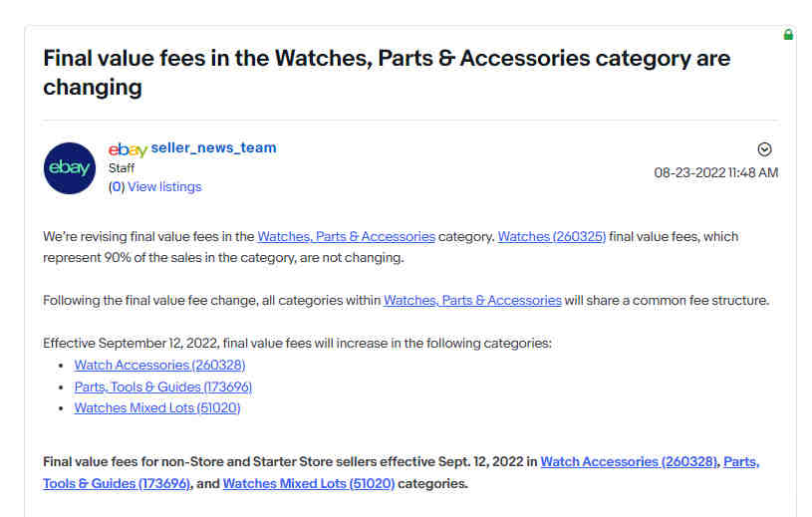Open bulleted Watches Mixed Lots (51020) link
This screenshot has height=517, width=812.
click(x=157, y=407)
